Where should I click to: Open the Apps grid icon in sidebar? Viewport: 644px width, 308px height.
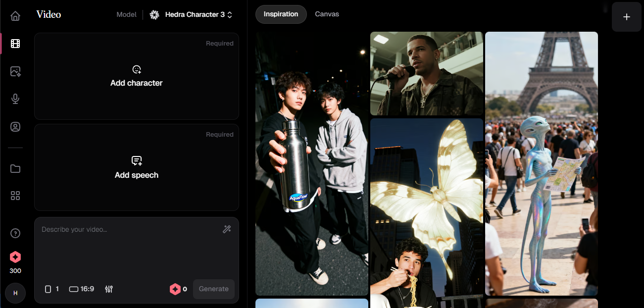click(x=15, y=196)
